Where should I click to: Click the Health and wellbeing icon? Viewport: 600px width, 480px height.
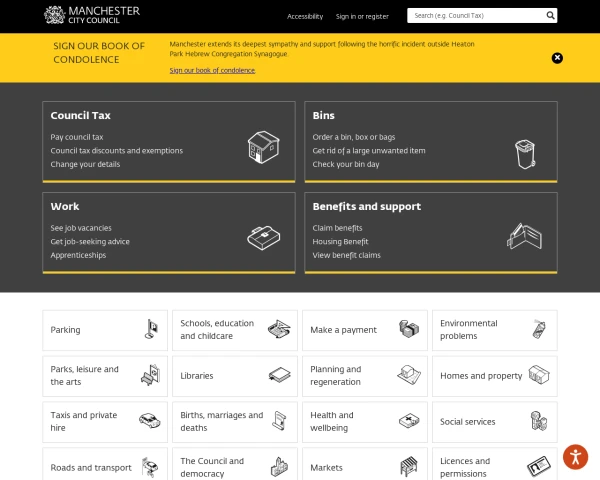pos(409,421)
